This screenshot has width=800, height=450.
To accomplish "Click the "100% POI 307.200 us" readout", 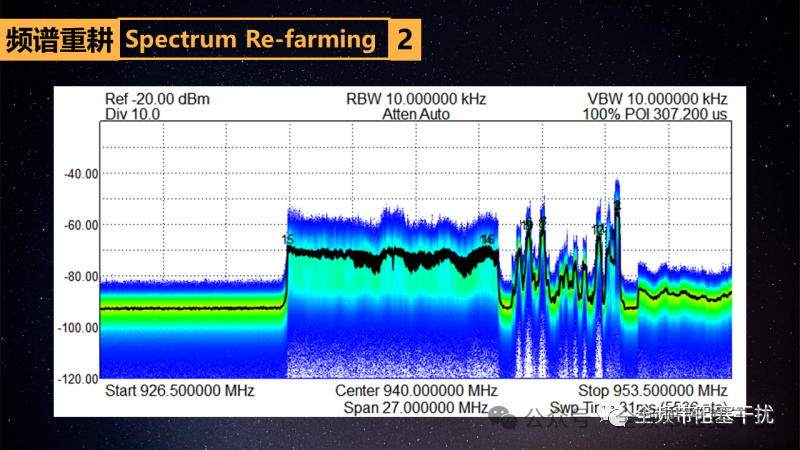I will (x=655, y=114).
